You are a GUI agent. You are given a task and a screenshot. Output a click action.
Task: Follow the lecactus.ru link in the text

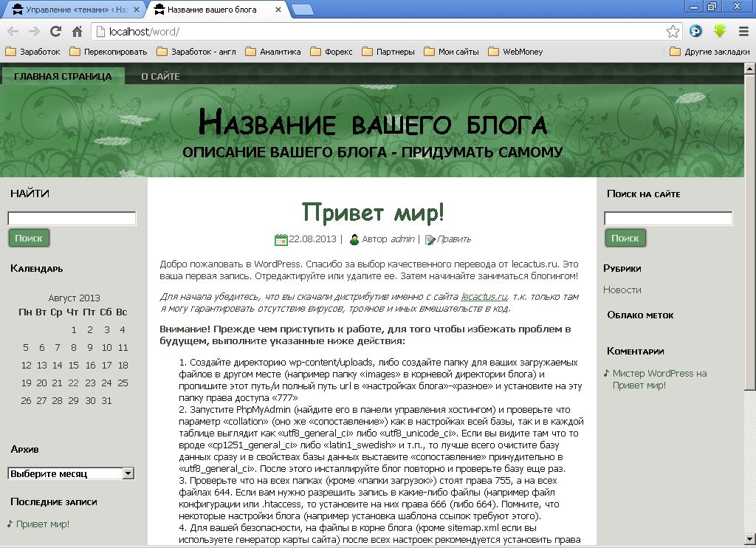click(x=484, y=297)
